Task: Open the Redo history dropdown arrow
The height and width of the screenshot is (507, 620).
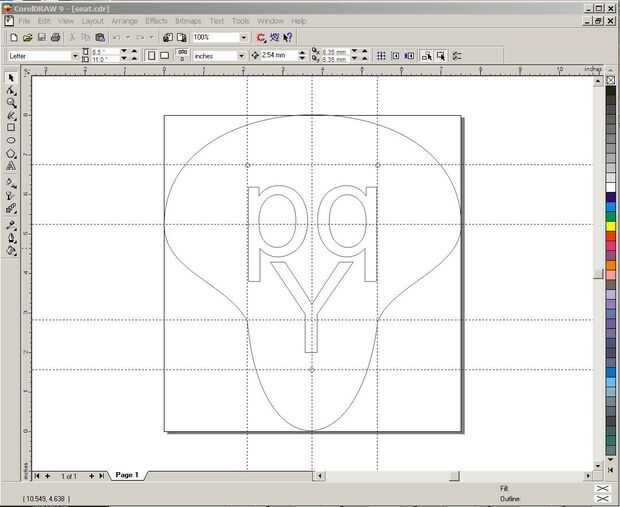Action: 151,38
